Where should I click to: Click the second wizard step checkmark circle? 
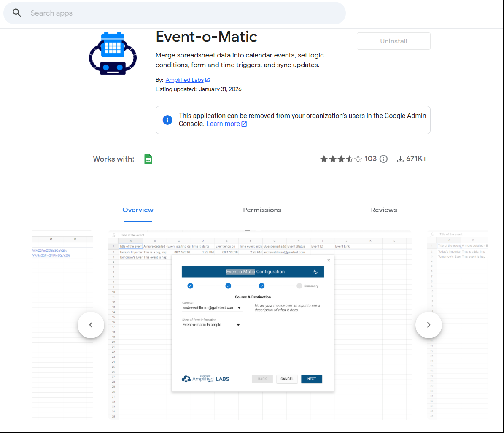[228, 286]
